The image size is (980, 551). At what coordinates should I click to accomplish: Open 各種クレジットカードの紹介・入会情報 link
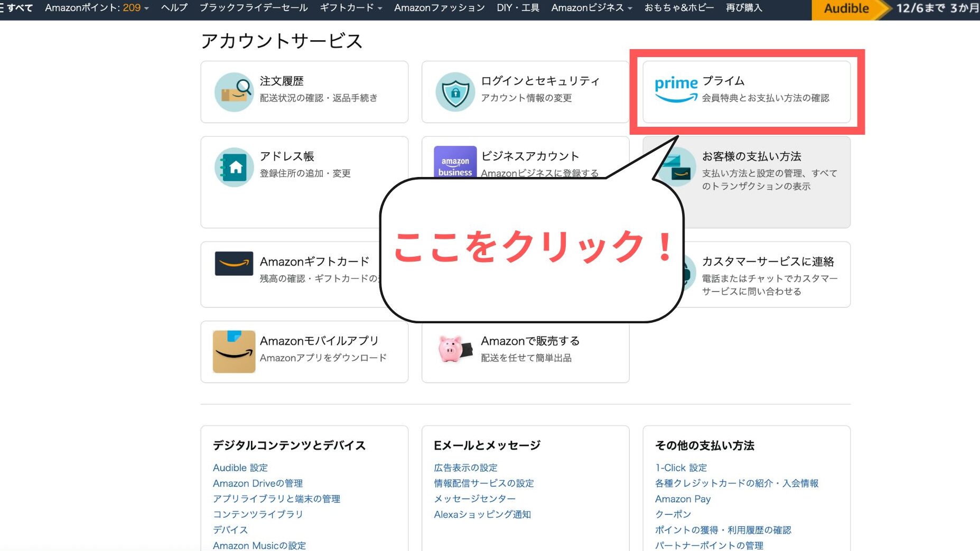tap(737, 483)
